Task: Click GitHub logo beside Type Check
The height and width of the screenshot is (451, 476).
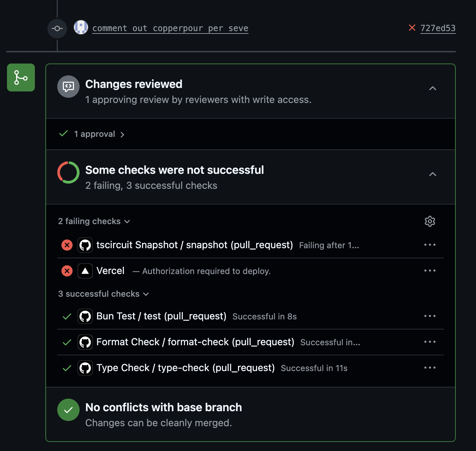Action: tap(85, 368)
